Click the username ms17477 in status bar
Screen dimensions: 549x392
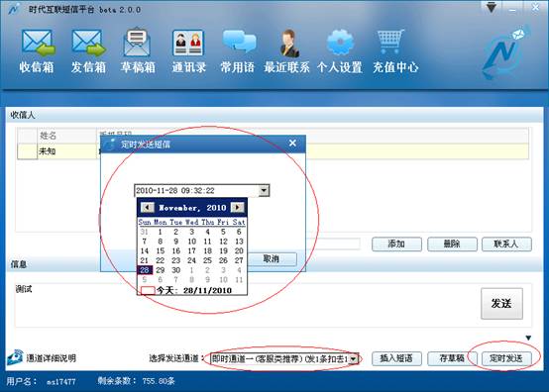pyautogui.click(x=60, y=381)
